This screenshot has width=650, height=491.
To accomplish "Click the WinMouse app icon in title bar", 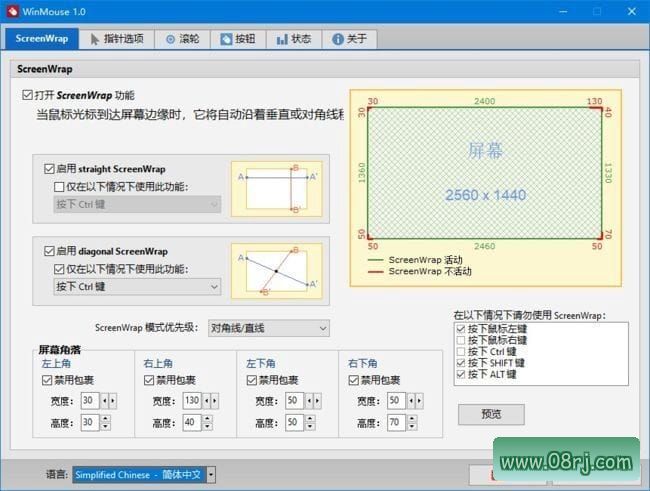I will [12, 11].
